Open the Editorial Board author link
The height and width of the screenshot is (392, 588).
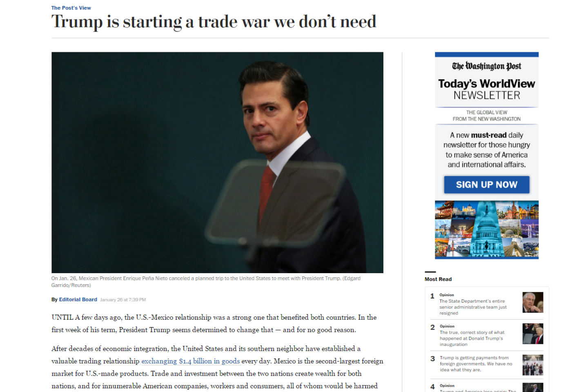[x=78, y=299]
